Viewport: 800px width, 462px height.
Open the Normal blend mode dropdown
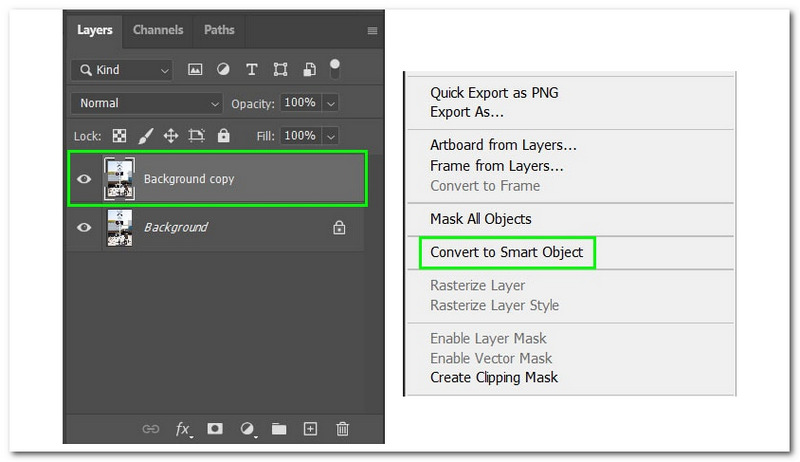[x=147, y=103]
